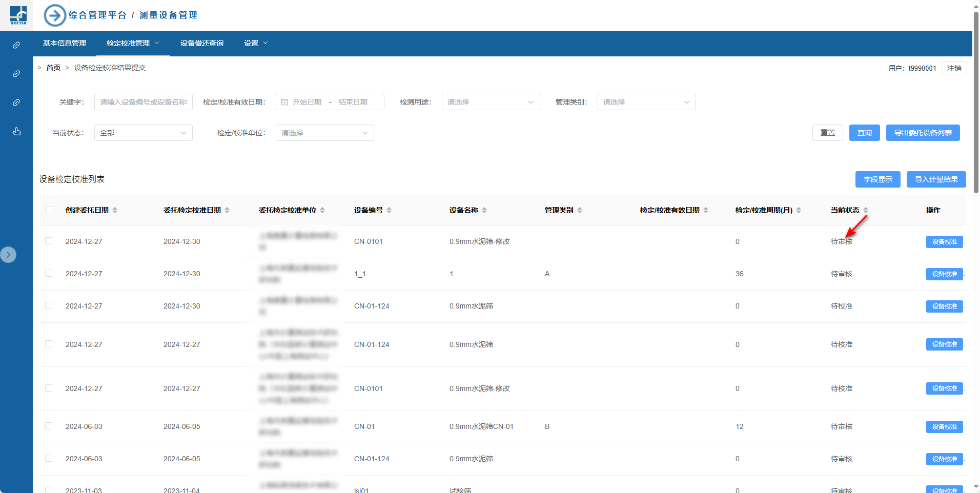Click the SCETIA logo in the corner
This screenshot has width=980, height=493.
click(18, 15)
